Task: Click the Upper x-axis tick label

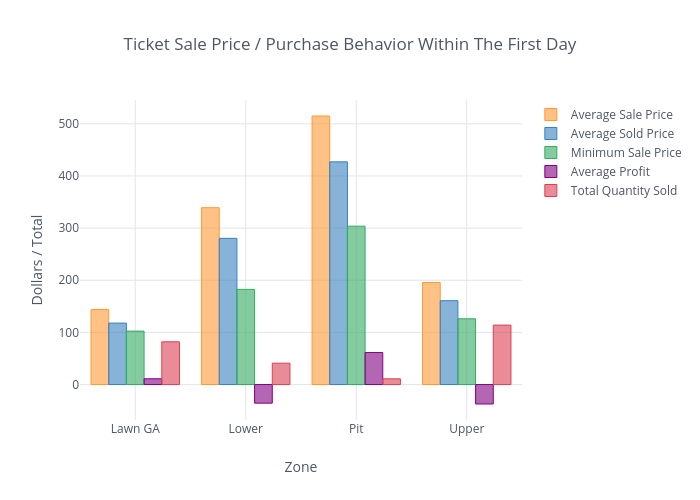Action: coord(466,429)
